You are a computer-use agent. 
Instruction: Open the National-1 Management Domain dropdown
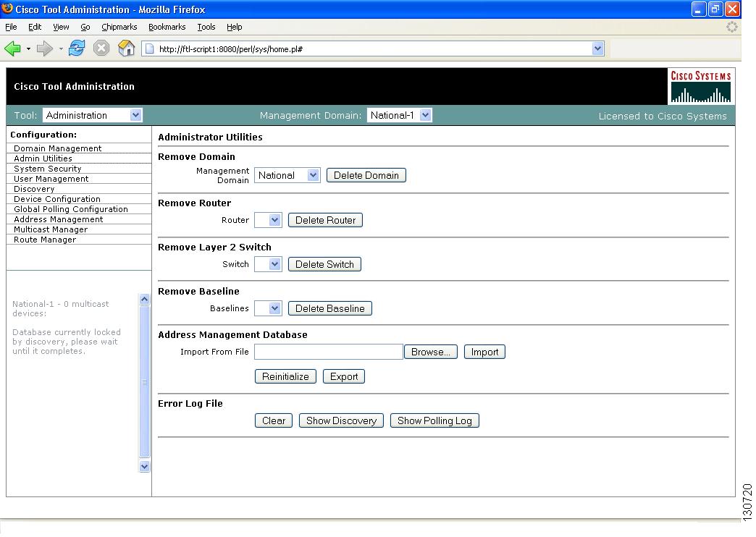399,115
